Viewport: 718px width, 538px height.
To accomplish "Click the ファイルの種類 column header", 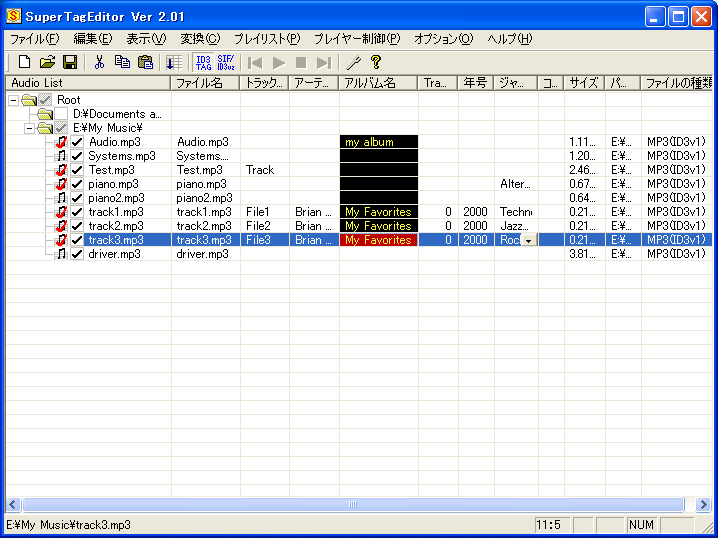I will tap(677, 83).
